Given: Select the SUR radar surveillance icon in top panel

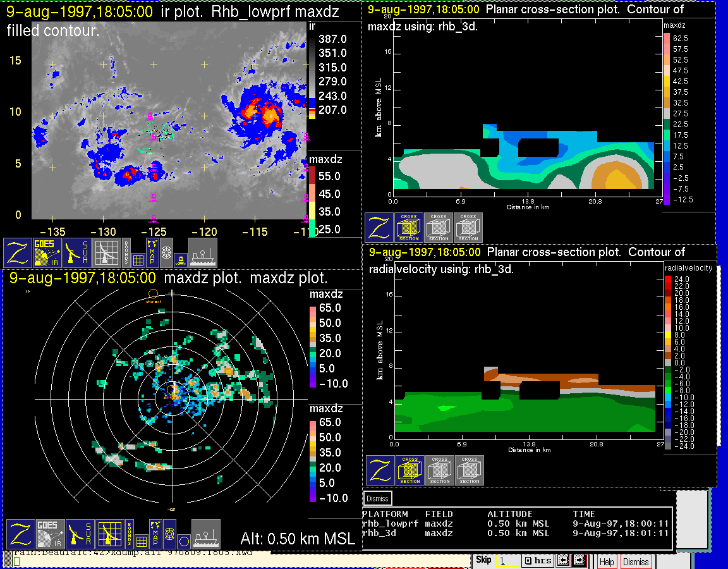Looking at the screenshot, I should [78, 253].
